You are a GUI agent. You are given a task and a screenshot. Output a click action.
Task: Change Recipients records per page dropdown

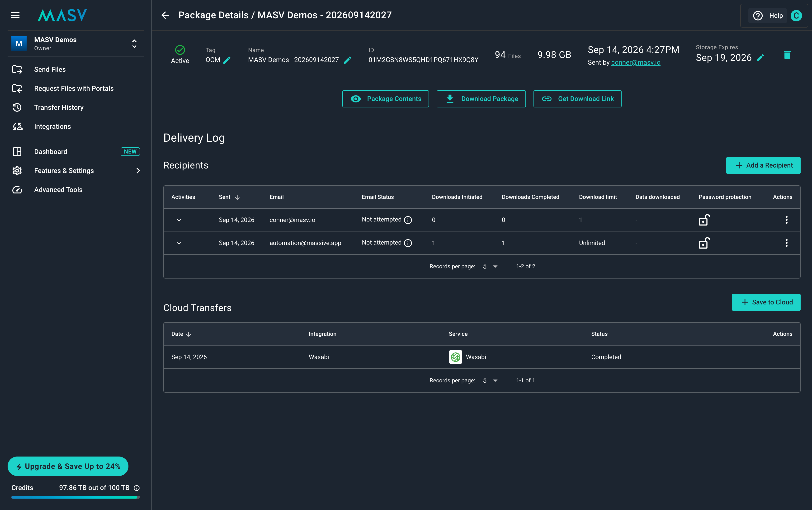[x=490, y=266]
